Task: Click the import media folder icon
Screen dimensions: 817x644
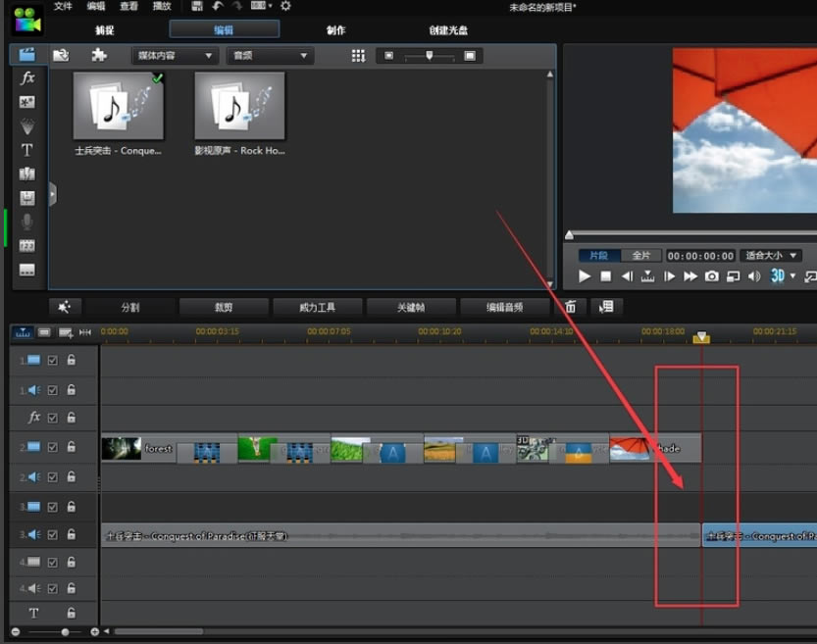Action: click(x=61, y=56)
